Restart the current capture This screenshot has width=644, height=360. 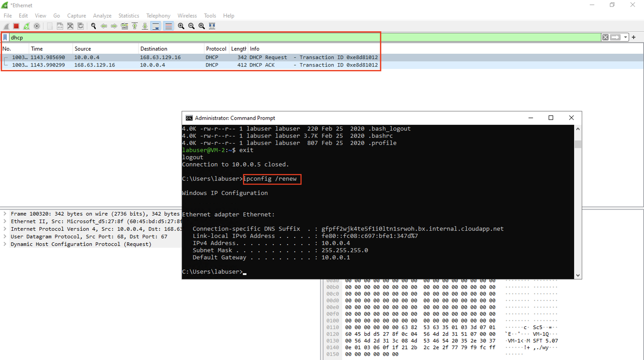[x=26, y=26]
